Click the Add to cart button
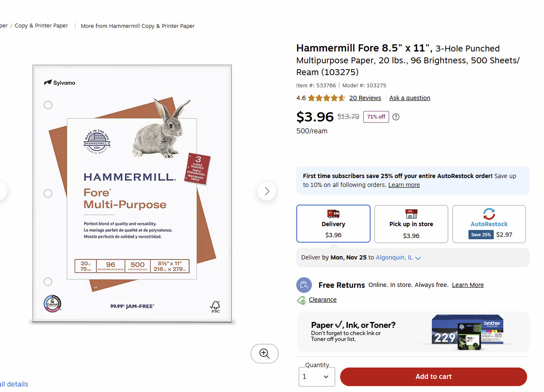544x392 pixels. click(433, 377)
